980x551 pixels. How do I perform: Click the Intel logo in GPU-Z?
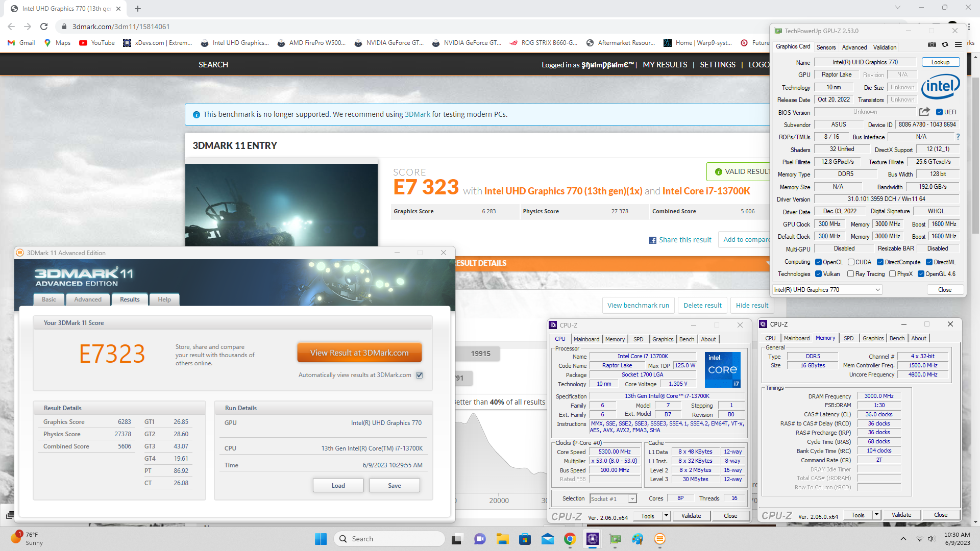click(x=941, y=87)
